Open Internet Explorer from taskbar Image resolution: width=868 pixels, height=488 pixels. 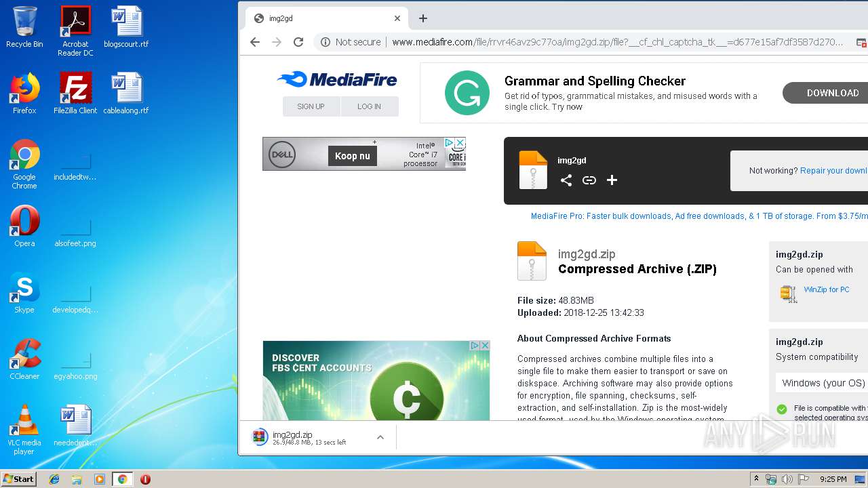[54, 479]
